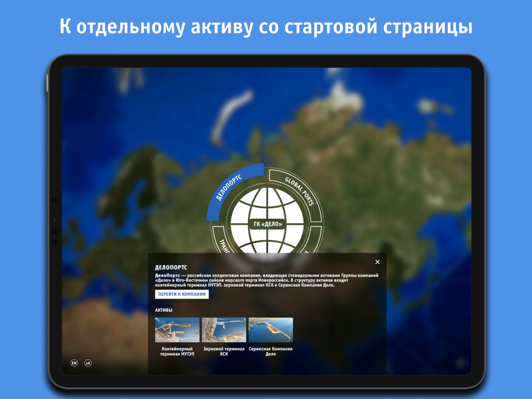Click the ДЕЛОПОРТС panel heading
The image size is (532, 399).
coord(171,268)
